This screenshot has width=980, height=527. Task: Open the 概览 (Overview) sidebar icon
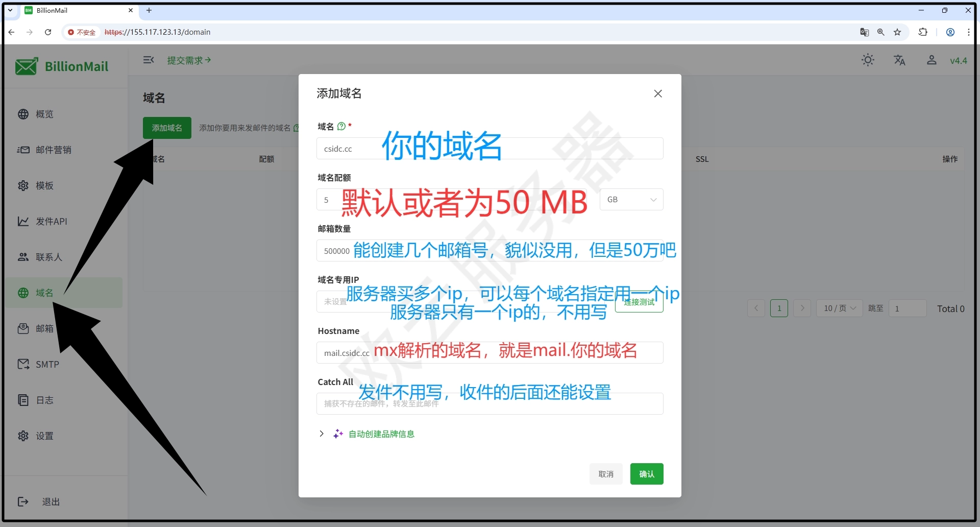(23, 114)
